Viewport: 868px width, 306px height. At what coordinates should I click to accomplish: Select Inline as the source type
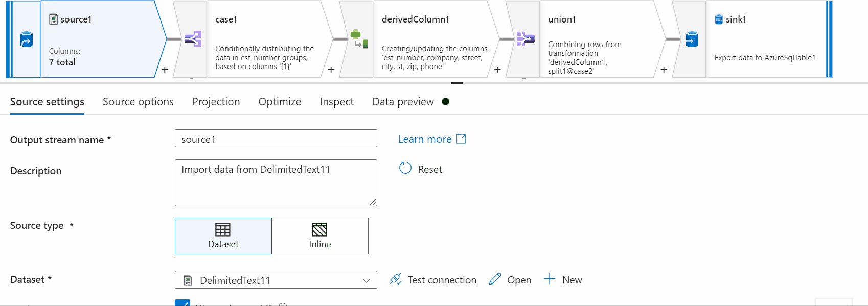pos(320,236)
